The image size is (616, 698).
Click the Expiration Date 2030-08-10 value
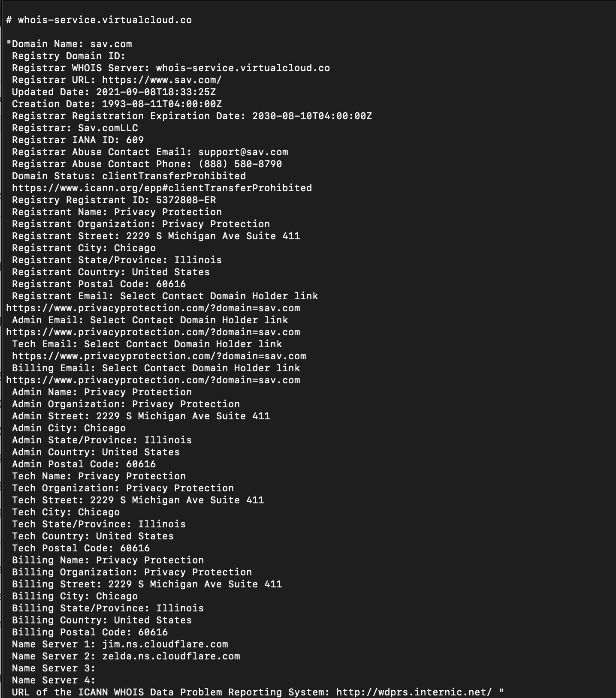(x=312, y=116)
